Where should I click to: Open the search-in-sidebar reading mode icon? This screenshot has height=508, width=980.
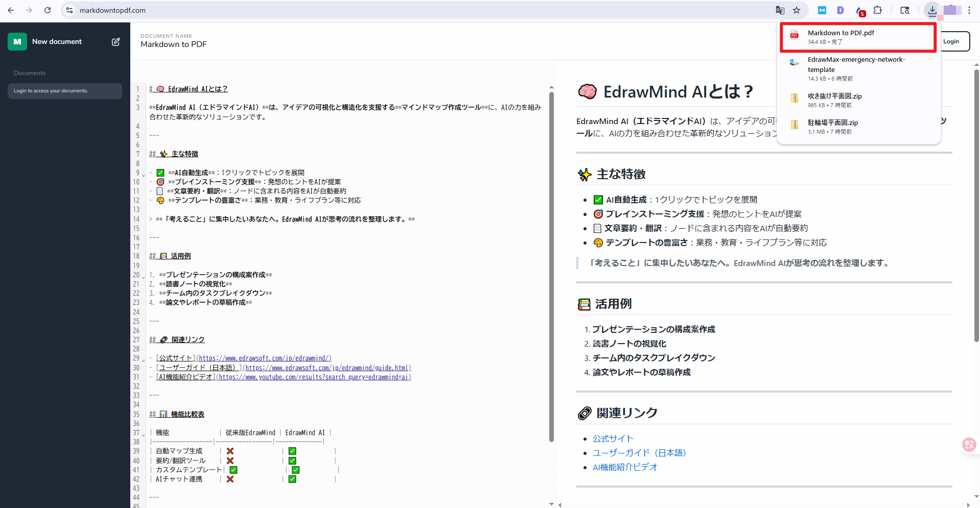click(x=904, y=10)
